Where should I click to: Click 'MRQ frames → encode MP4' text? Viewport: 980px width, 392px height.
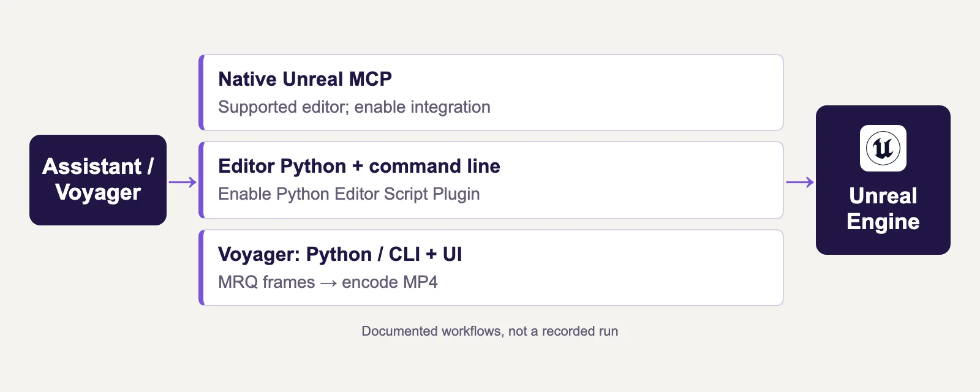[328, 282]
